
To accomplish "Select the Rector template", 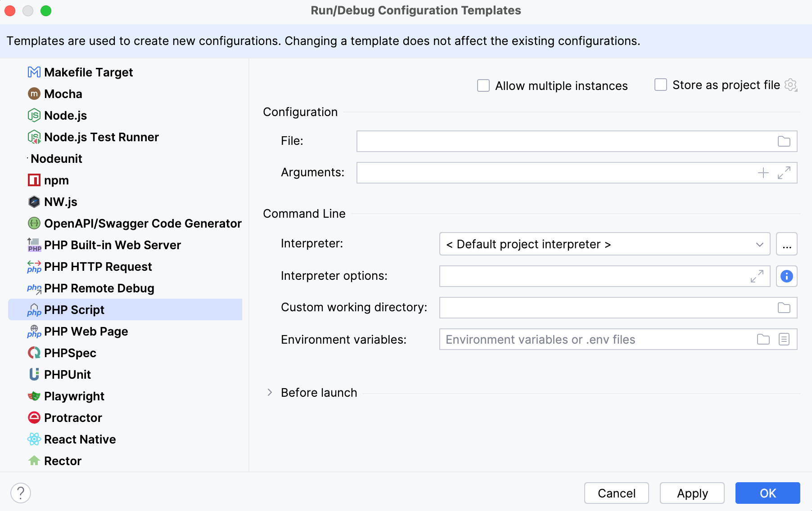I will (63, 461).
